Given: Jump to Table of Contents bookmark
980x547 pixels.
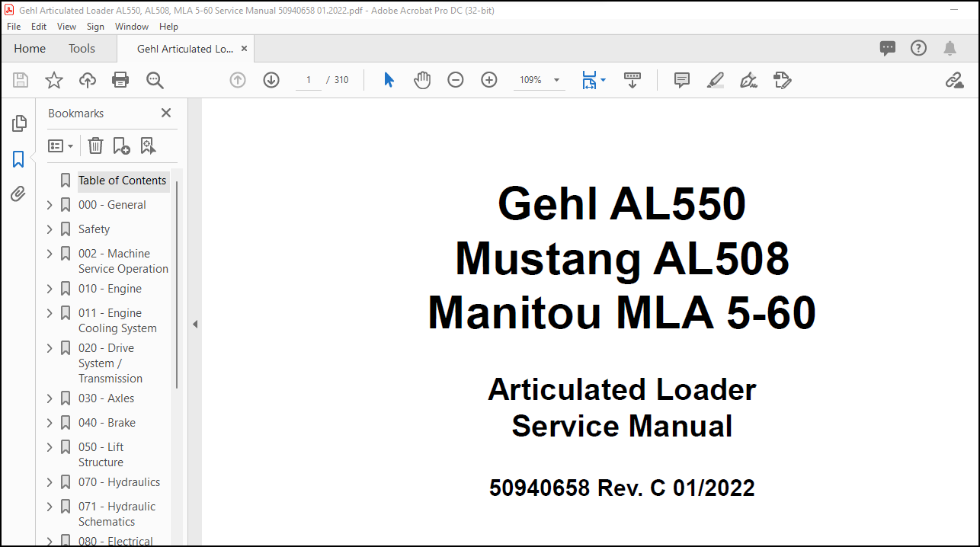Looking at the screenshot, I should point(122,181).
